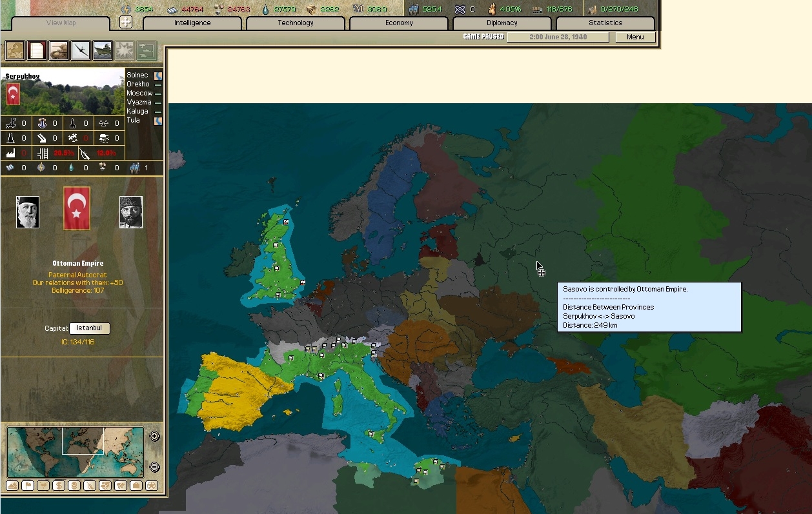Open the province map overview icon
812x514 pixels.
pyautogui.click(x=15, y=50)
